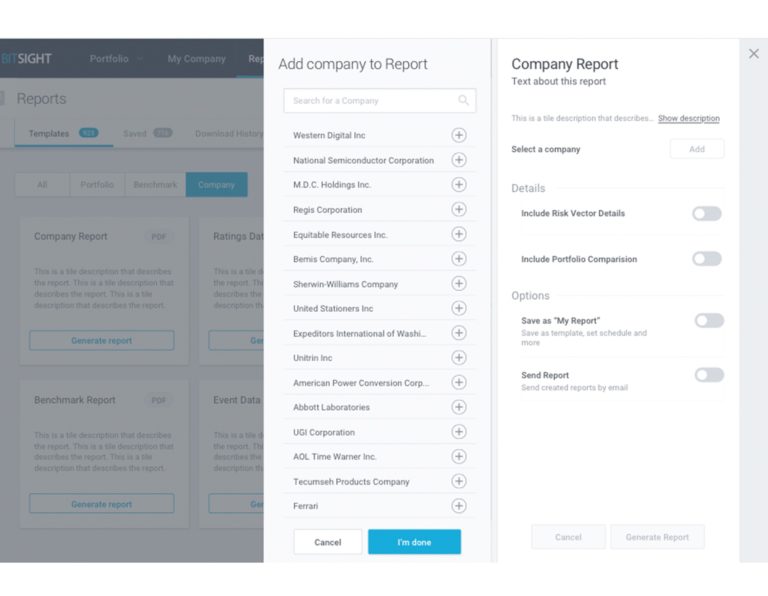Turn on Save as "My Report"

[709, 321]
